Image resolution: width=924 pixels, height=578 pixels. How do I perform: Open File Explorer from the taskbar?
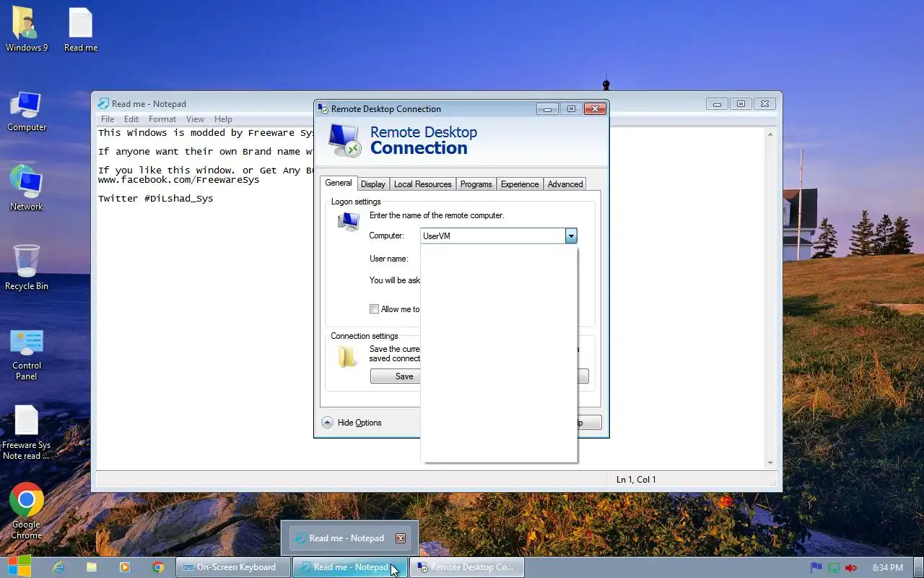(x=92, y=567)
